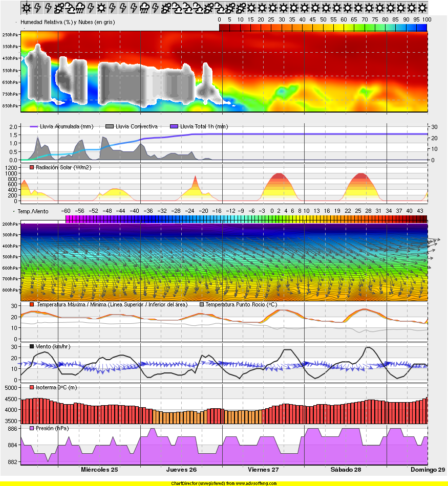Screen dimensions: 448x486
Task: Click the Lluvia Convectiva legend text
Action: [137, 126]
